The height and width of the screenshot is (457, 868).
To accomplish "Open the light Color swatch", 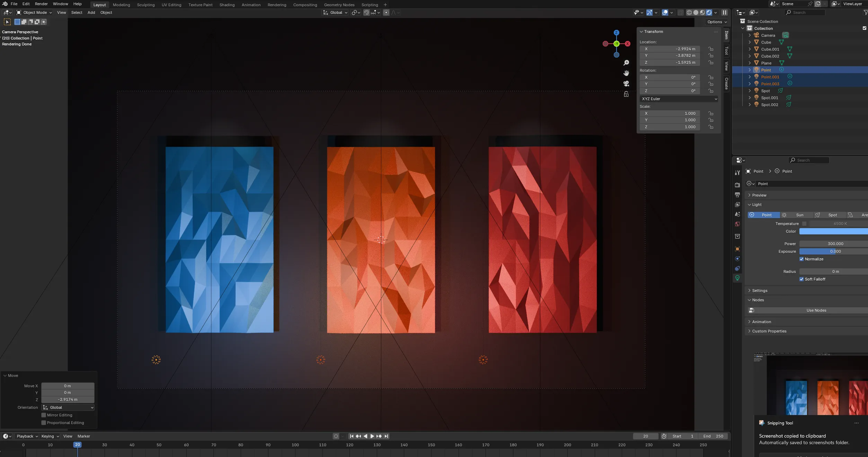I will coord(833,231).
